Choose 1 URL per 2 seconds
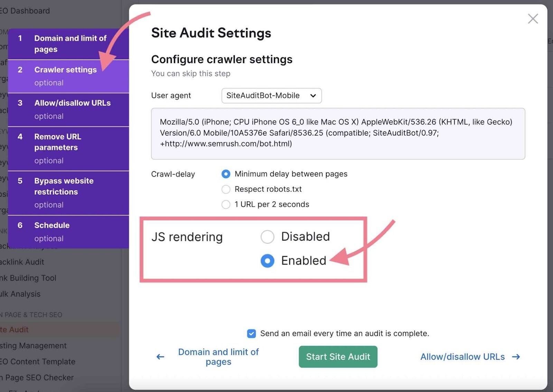The image size is (553, 392). pos(226,204)
